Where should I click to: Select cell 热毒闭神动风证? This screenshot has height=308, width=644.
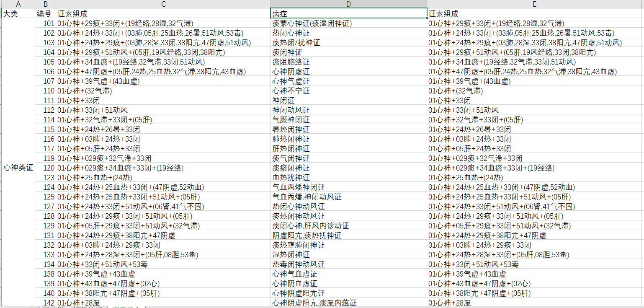(x=349, y=264)
